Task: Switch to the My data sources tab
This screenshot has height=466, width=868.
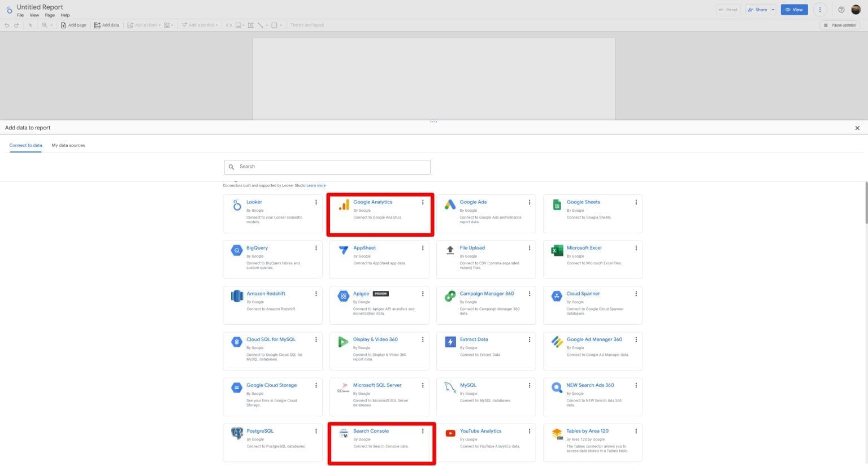Action: click(68, 145)
